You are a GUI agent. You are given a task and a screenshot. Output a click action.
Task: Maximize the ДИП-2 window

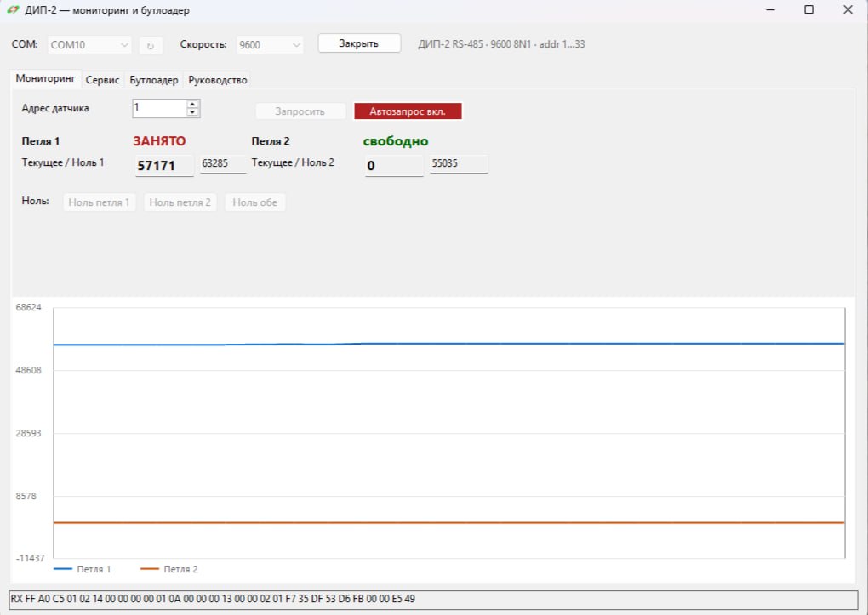(x=808, y=10)
